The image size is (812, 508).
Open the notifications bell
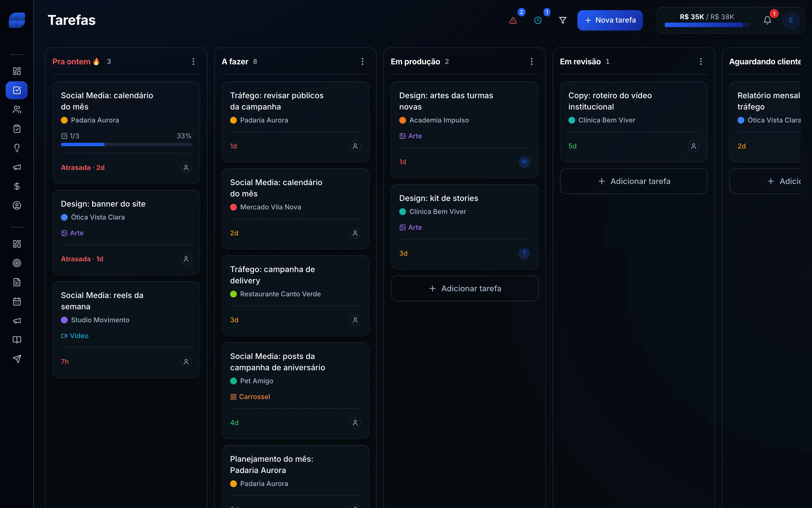tap(767, 21)
